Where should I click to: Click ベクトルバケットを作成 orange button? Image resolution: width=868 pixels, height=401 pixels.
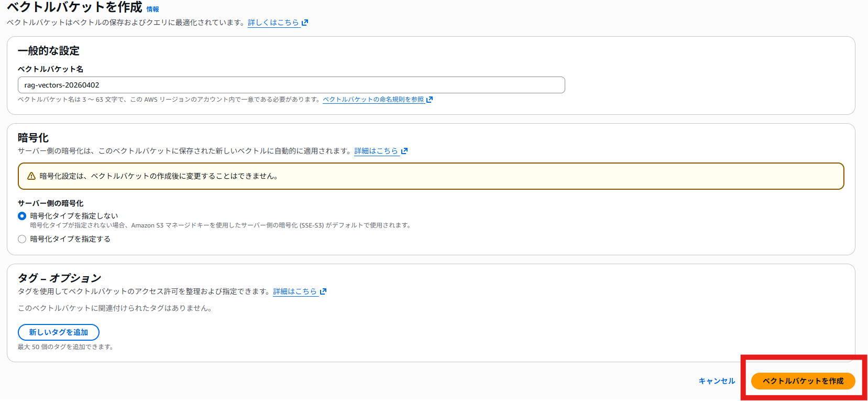click(x=803, y=381)
